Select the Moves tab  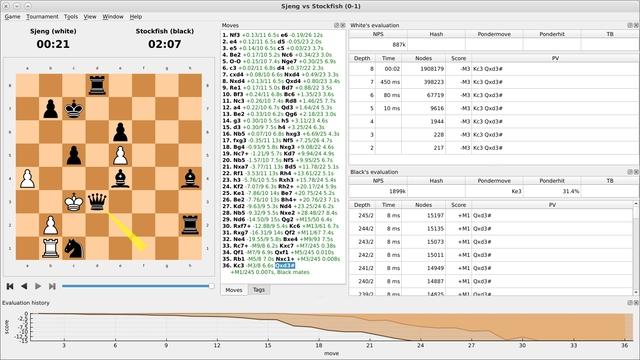tap(234, 290)
